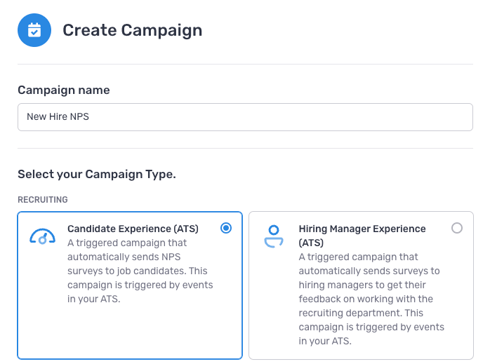Click the Hiring Manager Experience card description text
The image size is (490, 364).
point(371,299)
